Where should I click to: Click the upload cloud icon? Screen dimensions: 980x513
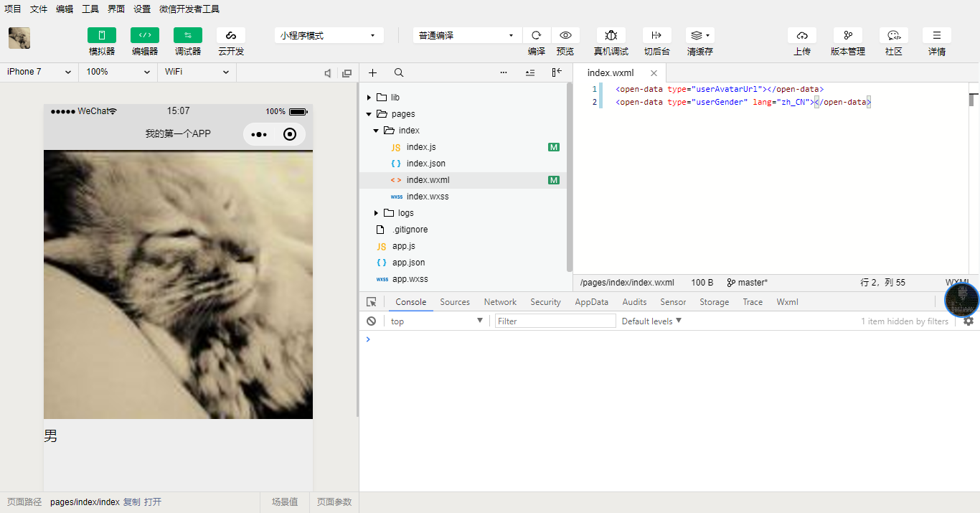pyautogui.click(x=801, y=35)
